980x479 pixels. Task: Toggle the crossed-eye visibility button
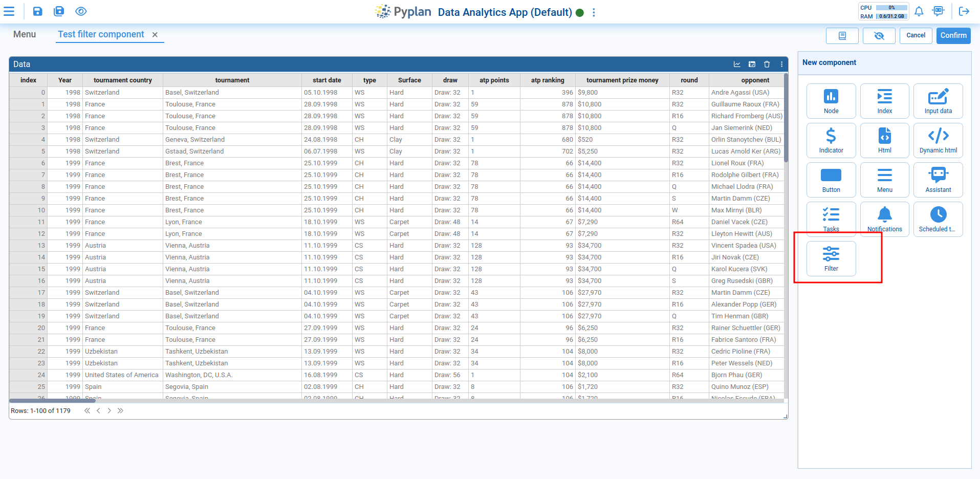pos(879,36)
